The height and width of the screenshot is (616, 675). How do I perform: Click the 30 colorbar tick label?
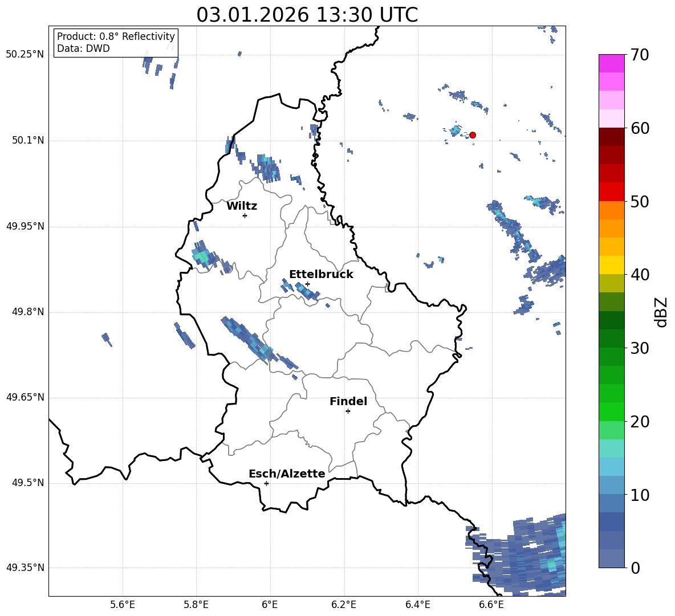(x=640, y=348)
